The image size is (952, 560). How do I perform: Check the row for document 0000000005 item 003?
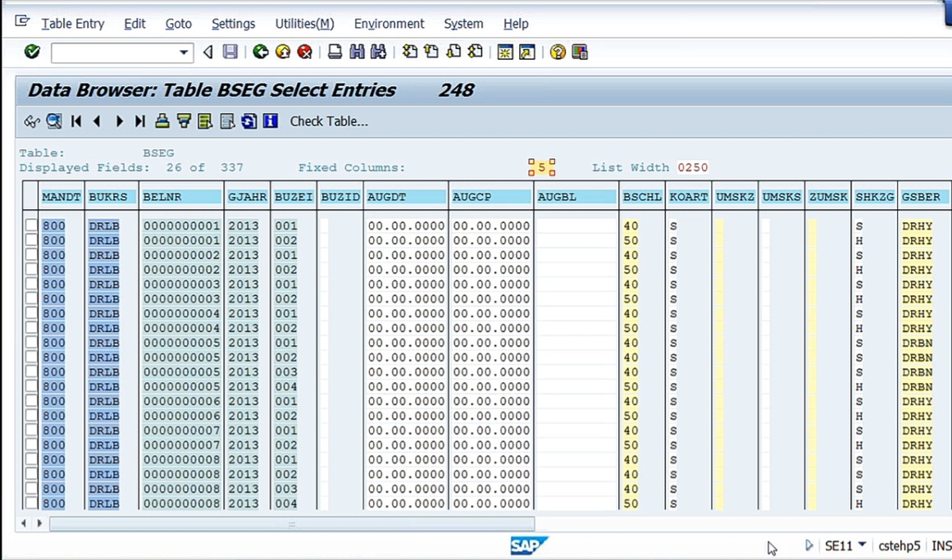31,371
